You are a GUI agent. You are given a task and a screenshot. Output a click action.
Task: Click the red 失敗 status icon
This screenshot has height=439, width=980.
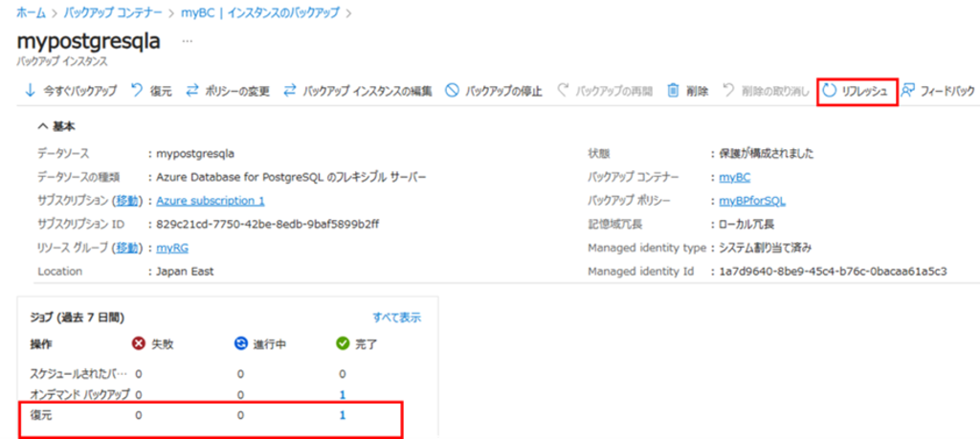[x=138, y=344]
